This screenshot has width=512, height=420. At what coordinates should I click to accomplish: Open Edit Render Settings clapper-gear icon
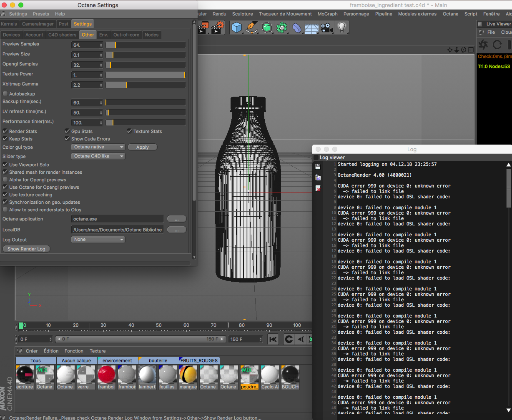[x=218, y=27]
